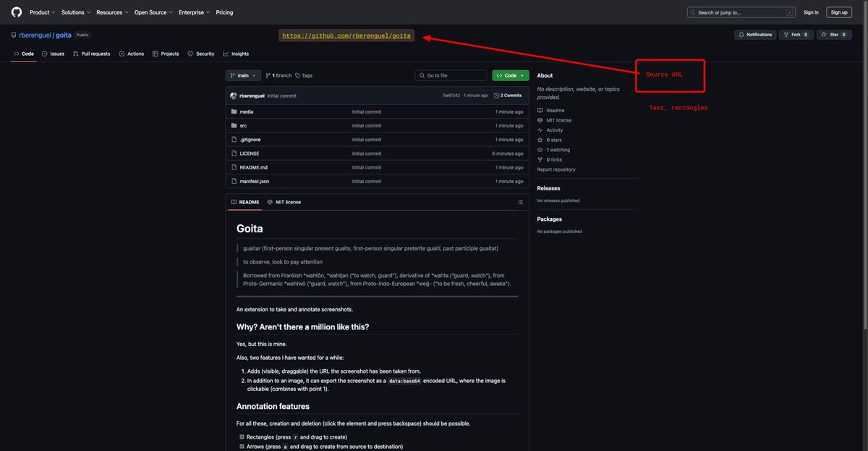This screenshot has width=868, height=451.
Task: Open Readme from the About sidebar
Action: point(550,110)
